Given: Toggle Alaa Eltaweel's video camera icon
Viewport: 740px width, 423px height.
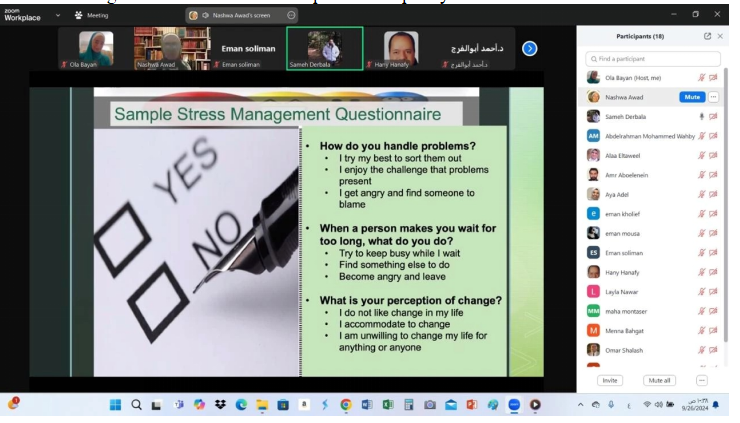Looking at the screenshot, I should click(714, 155).
